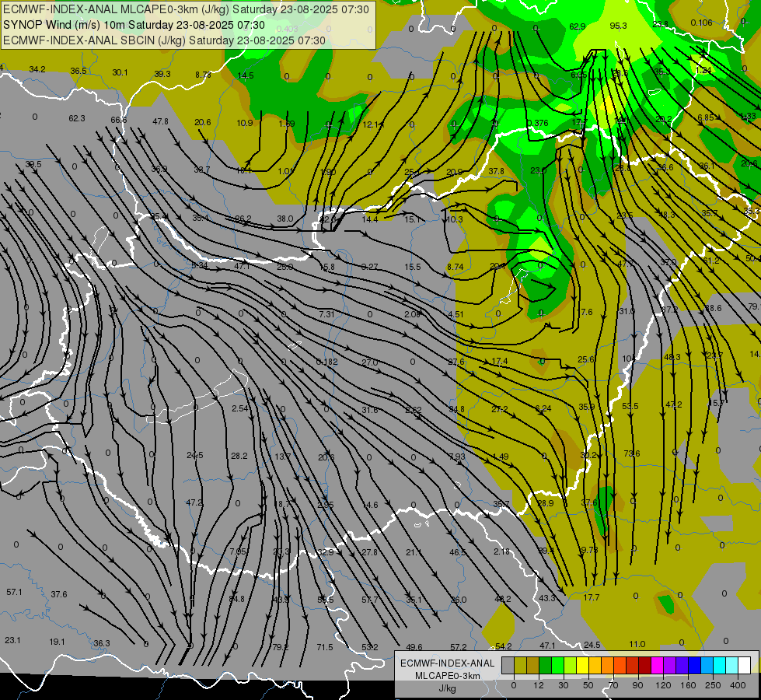Click the legend scale value 50
This screenshot has width=761, height=700.
point(588,685)
